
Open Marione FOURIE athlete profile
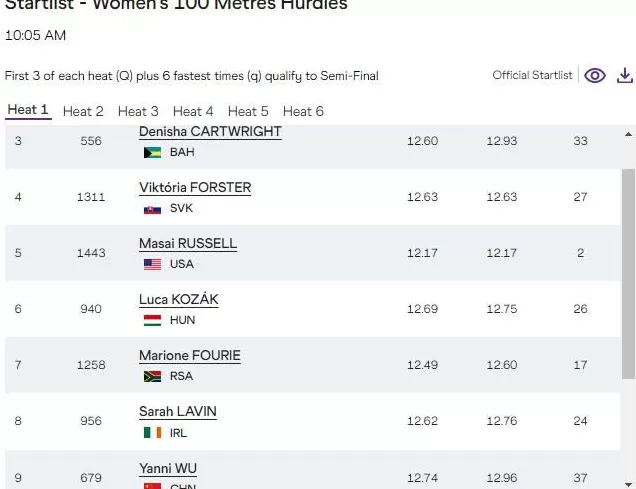point(190,356)
